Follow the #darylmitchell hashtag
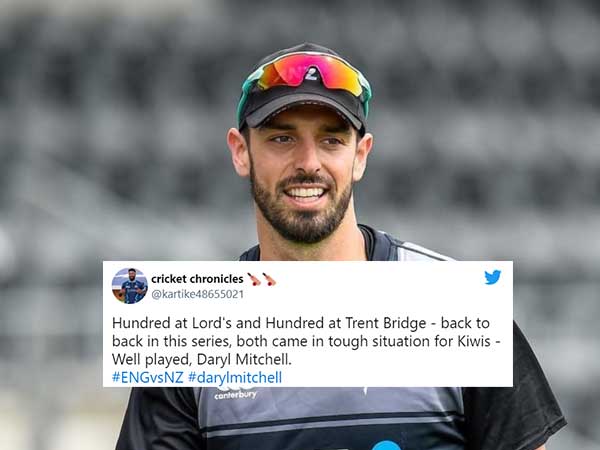The height and width of the screenshot is (450, 600). [x=235, y=377]
